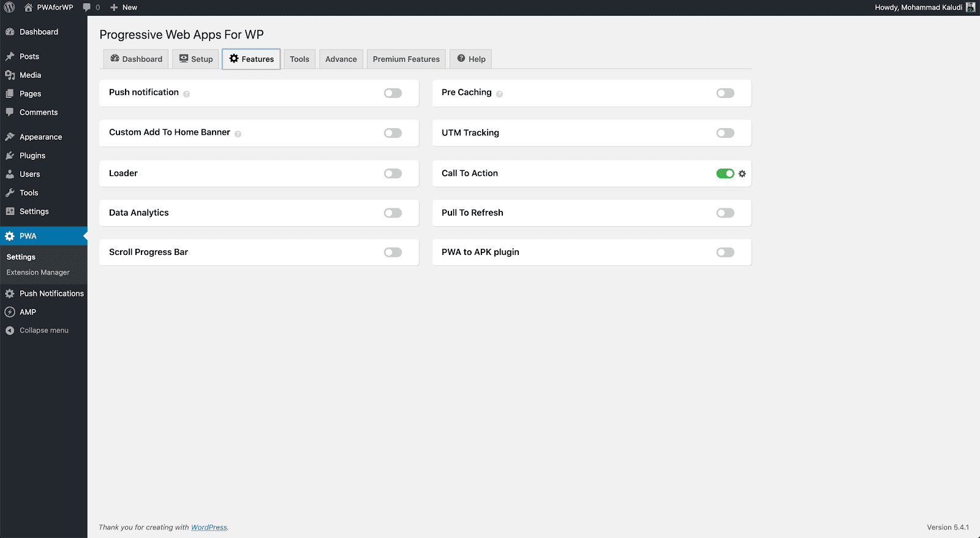Enable Pull To Refresh toggle

coord(725,213)
